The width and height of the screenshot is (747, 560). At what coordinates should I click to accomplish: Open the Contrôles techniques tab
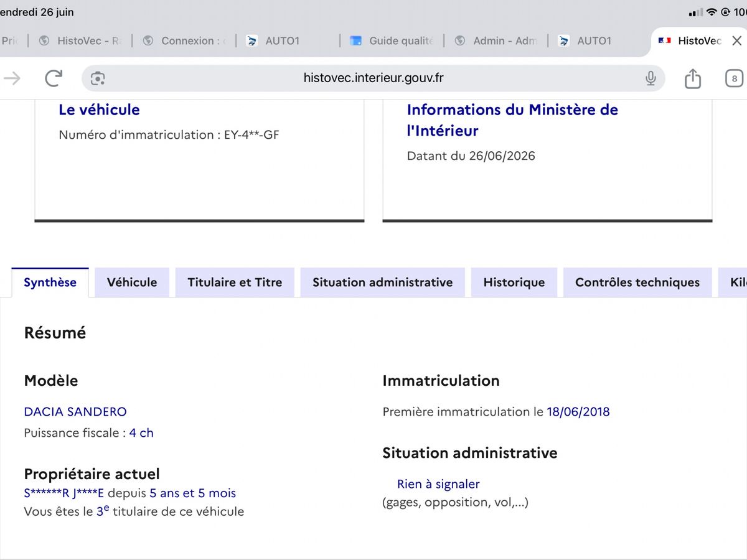coord(637,282)
